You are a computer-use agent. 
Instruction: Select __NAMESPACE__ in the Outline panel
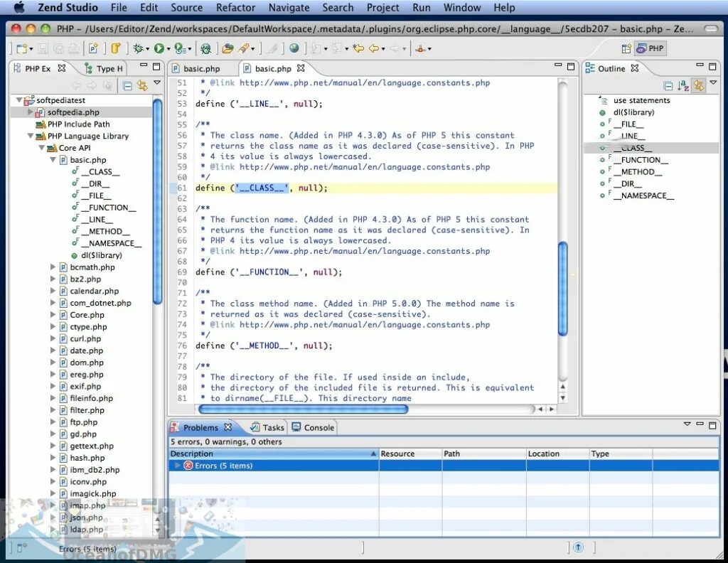pos(643,195)
